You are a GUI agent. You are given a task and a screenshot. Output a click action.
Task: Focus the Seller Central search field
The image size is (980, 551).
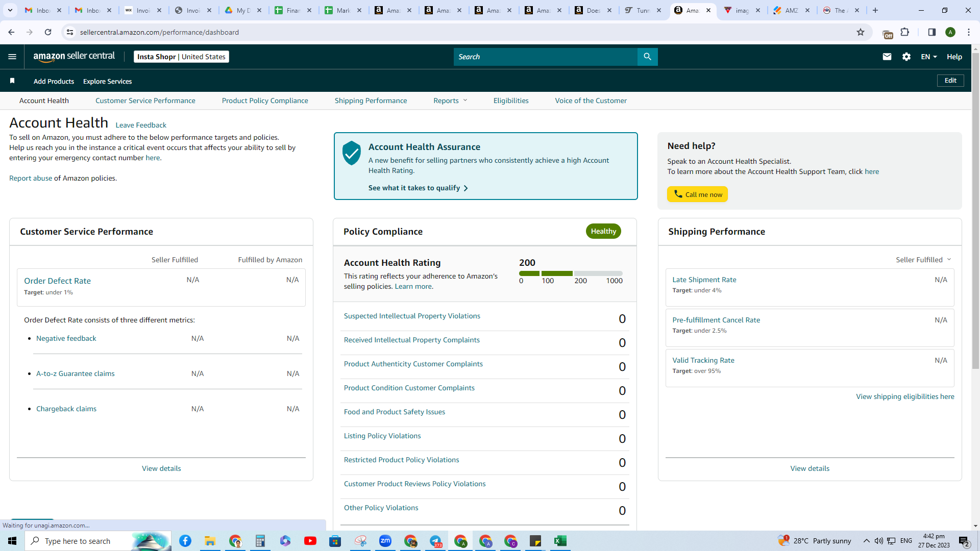pyautogui.click(x=545, y=57)
